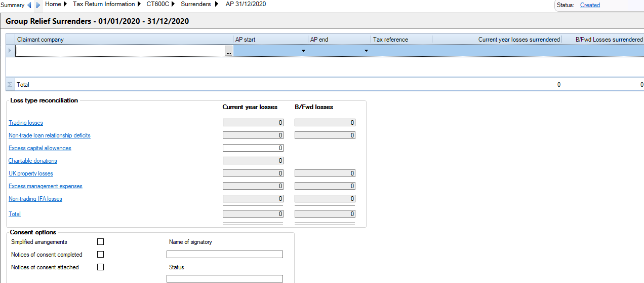Open Non-trade loan relationship deficits link

pyautogui.click(x=50, y=135)
